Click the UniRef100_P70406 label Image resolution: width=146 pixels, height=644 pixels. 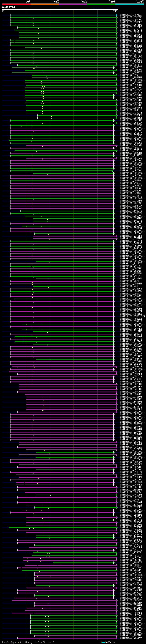point(131,193)
